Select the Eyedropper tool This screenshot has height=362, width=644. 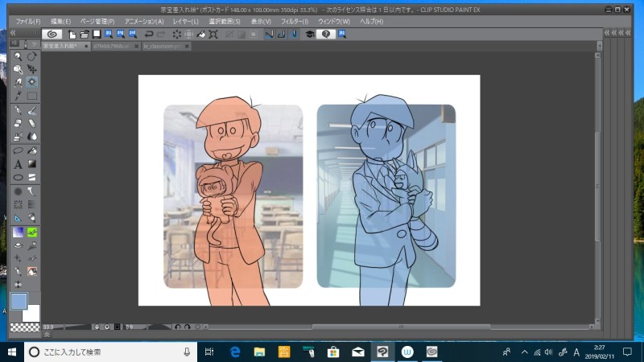click(19, 96)
